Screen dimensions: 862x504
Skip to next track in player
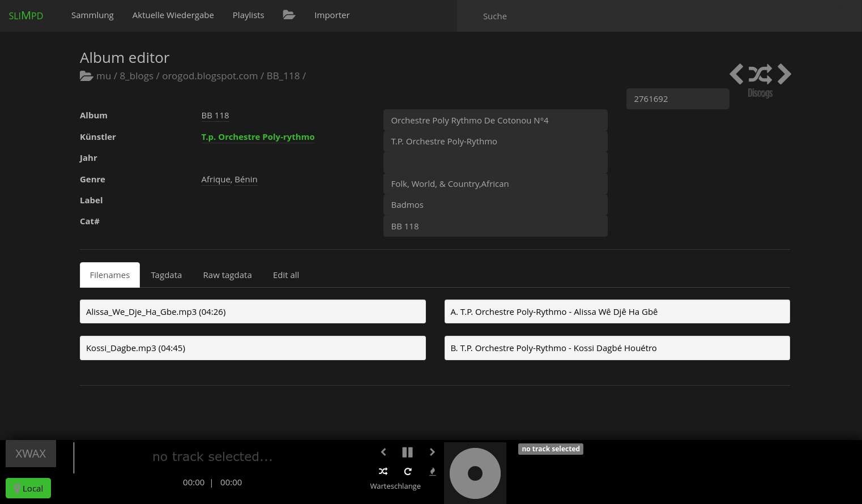[432, 452]
